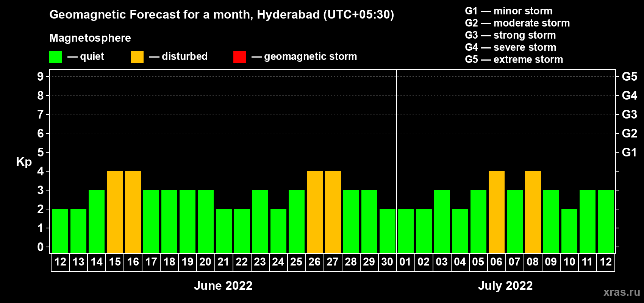Click the green bar for June 12

(60, 231)
